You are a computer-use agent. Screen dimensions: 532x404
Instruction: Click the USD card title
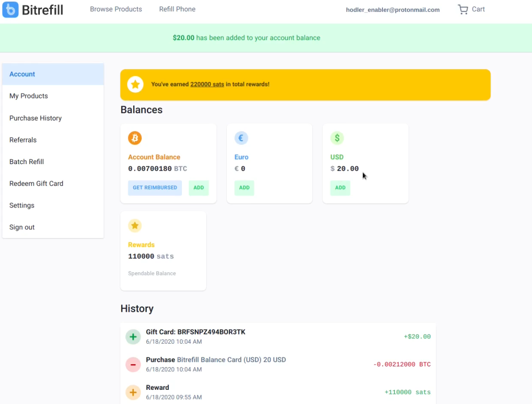pyautogui.click(x=337, y=157)
